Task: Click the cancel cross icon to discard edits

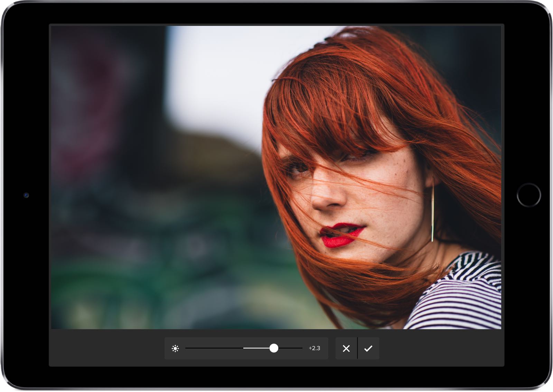Action: point(346,348)
